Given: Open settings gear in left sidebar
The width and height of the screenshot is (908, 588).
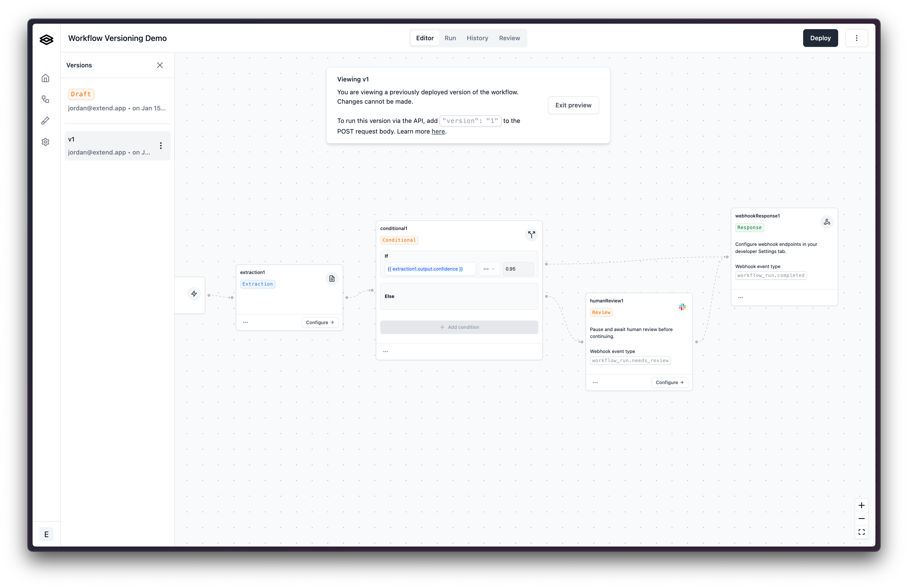Looking at the screenshot, I should coord(45,142).
